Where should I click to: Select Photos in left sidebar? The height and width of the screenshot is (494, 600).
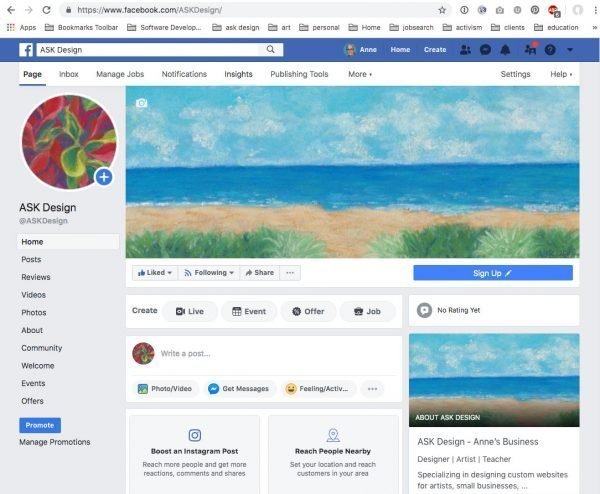pyautogui.click(x=34, y=313)
